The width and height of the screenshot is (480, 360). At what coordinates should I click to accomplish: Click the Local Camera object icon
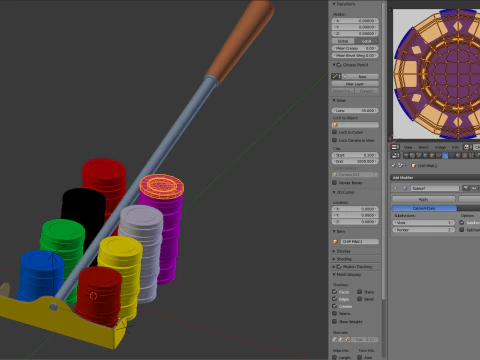point(336,175)
